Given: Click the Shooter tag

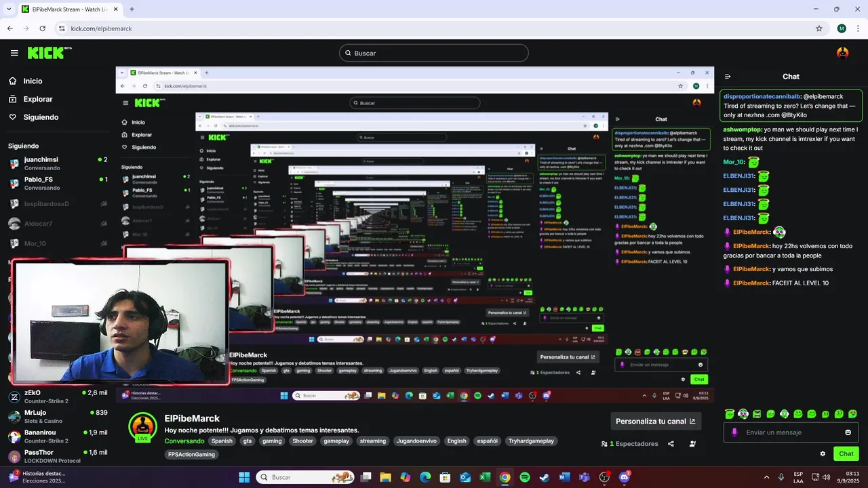Looking at the screenshot, I should coord(302,441).
